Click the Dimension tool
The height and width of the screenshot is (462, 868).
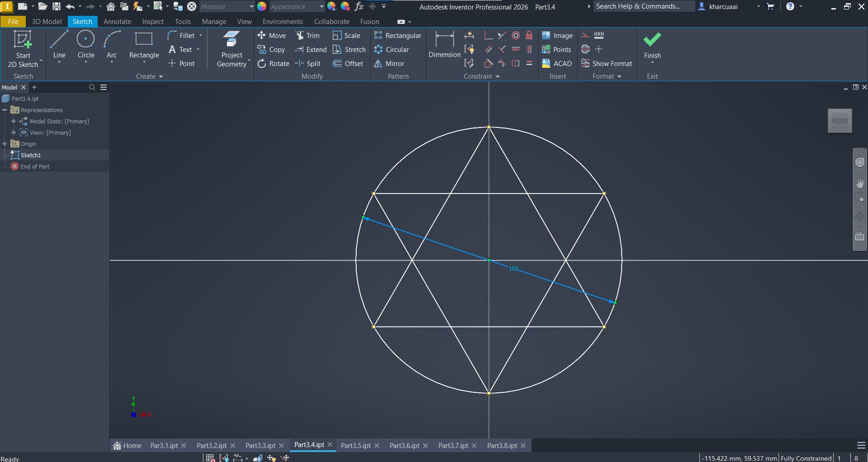click(x=444, y=45)
